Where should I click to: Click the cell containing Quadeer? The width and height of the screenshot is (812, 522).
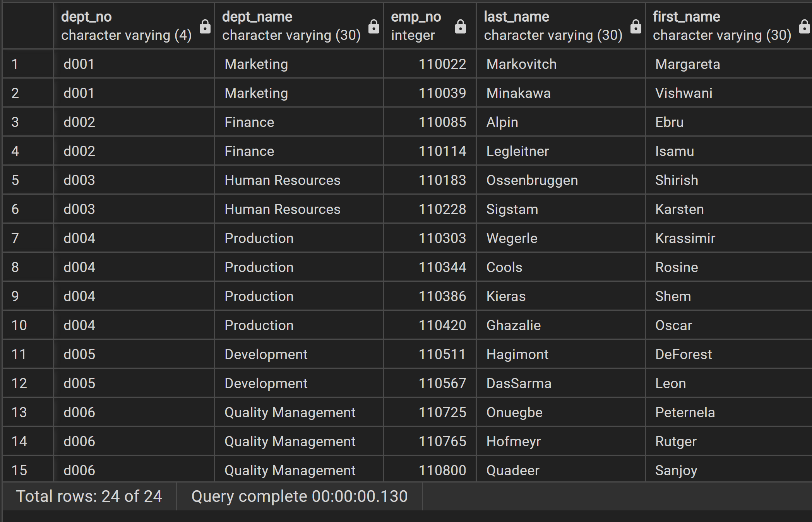(561, 469)
